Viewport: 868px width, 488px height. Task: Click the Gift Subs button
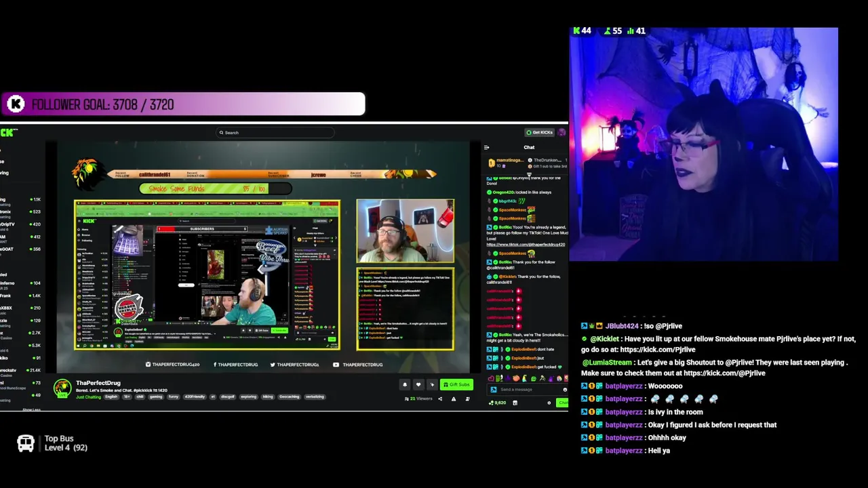456,384
